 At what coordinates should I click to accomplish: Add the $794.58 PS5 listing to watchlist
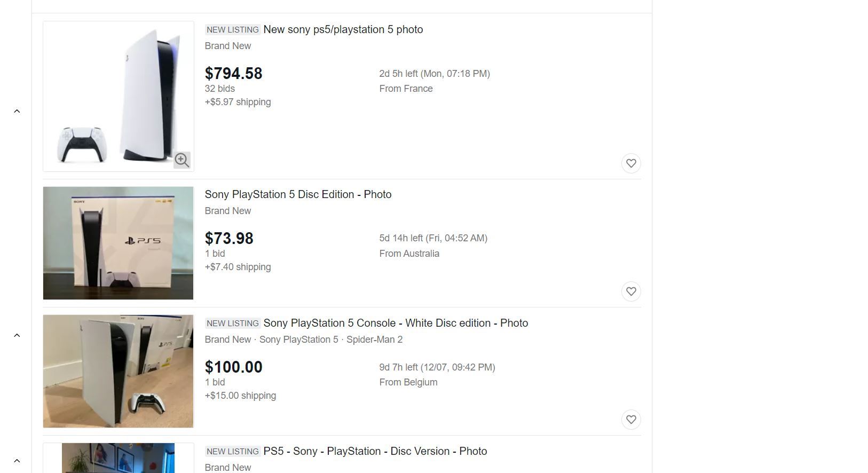coord(631,163)
